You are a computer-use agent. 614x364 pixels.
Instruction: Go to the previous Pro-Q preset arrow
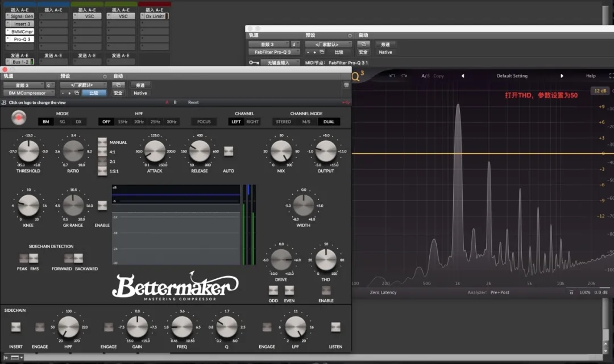[x=463, y=76]
